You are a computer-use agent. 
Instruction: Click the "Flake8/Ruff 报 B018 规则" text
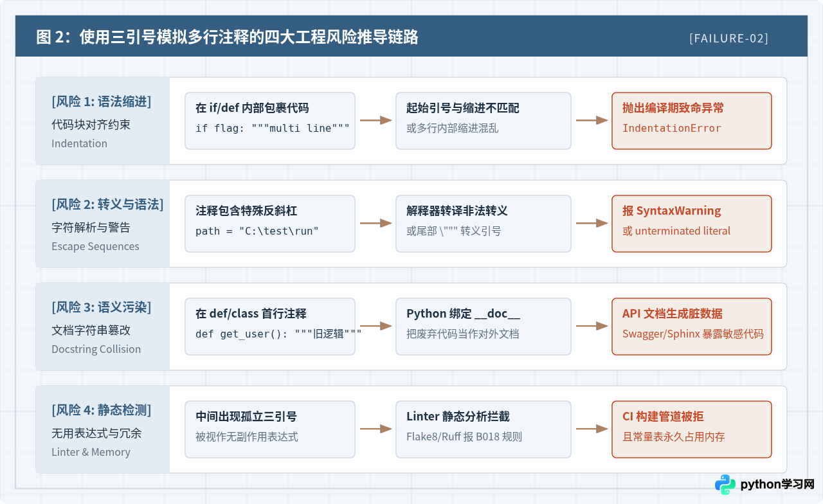[464, 437]
